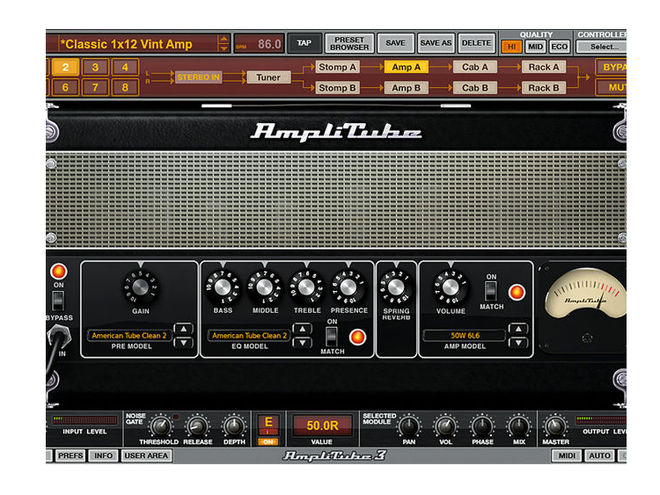Click the noise gate THRESHOLD knob
Image resolution: width=660 pixels, height=495 pixels.
[x=161, y=426]
